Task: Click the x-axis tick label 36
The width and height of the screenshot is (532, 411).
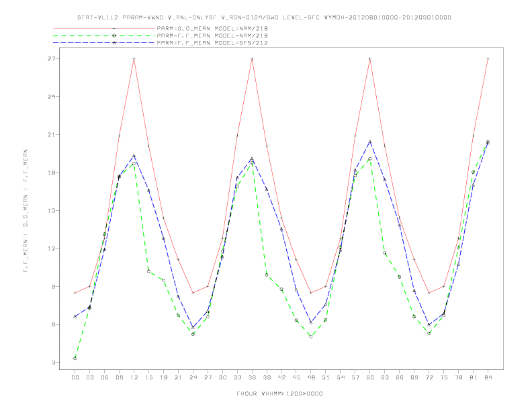Action: pos(252,377)
